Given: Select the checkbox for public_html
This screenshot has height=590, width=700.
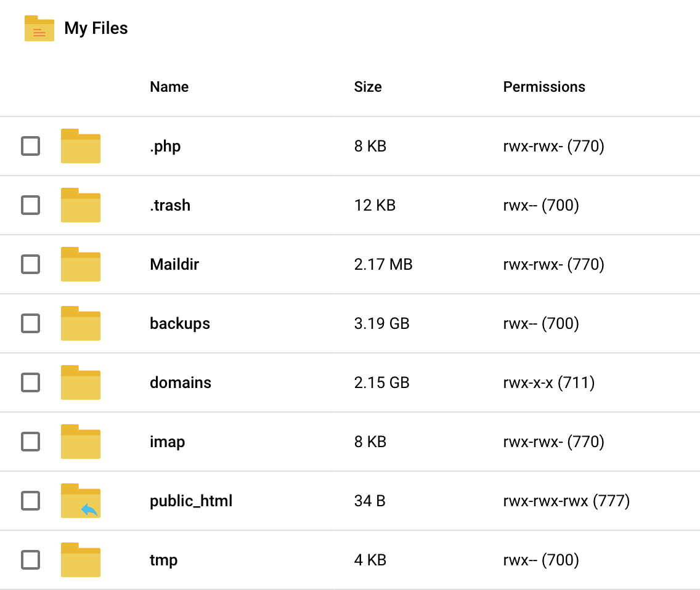Looking at the screenshot, I should (x=31, y=501).
